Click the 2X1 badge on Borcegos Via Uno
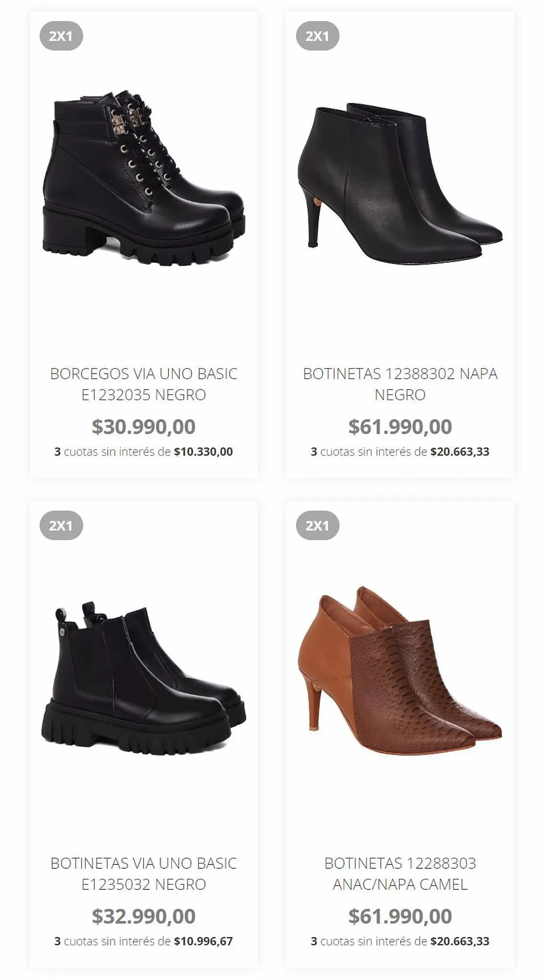 pos(61,36)
